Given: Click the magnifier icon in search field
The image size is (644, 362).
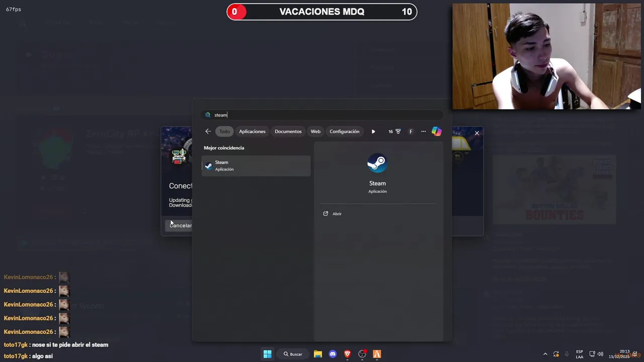Looking at the screenshot, I should 208,115.
